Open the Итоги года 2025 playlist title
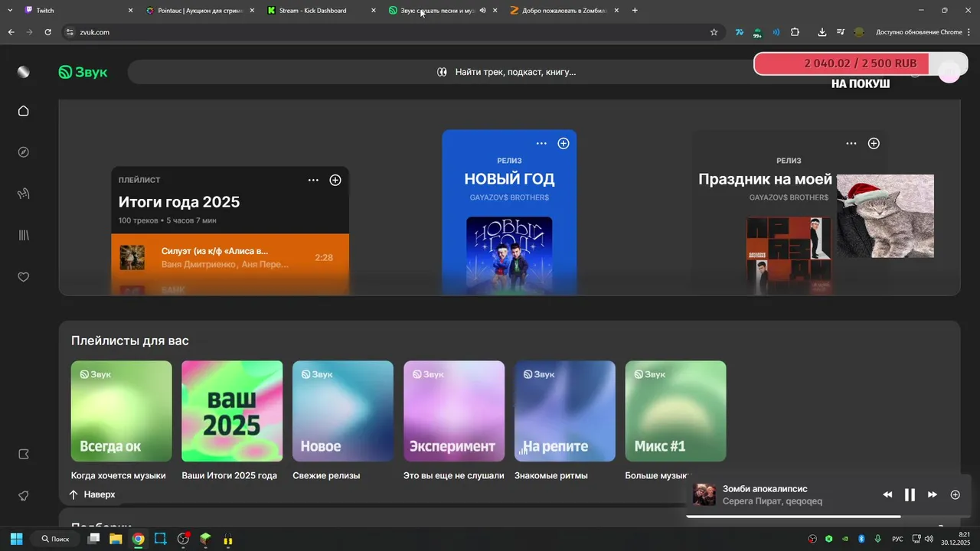The height and width of the screenshot is (551, 980). point(179,202)
